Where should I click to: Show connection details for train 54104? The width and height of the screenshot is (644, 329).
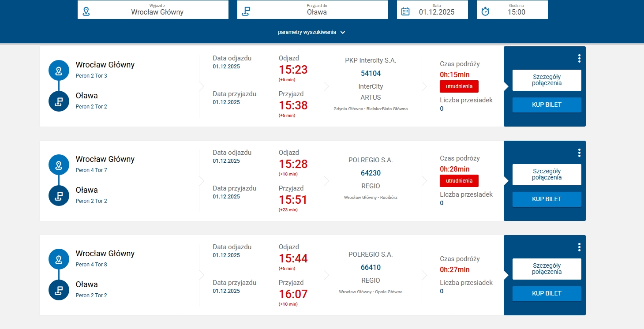click(x=547, y=80)
